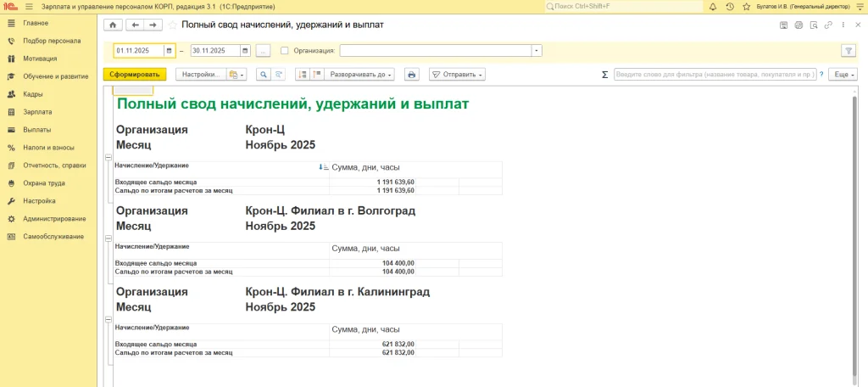
Task: Collapse Волгоград branch table group
Action: 108,238
